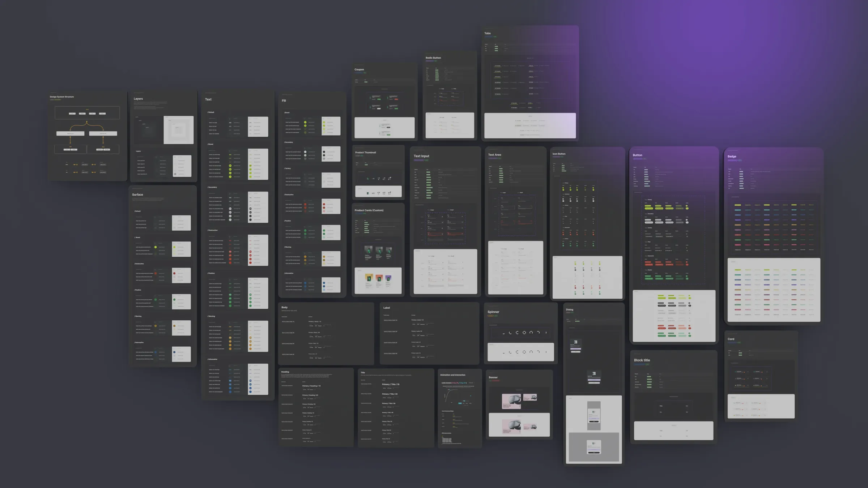Open the Design System Structure frame title
The height and width of the screenshot is (488, 868).
[x=62, y=97]
